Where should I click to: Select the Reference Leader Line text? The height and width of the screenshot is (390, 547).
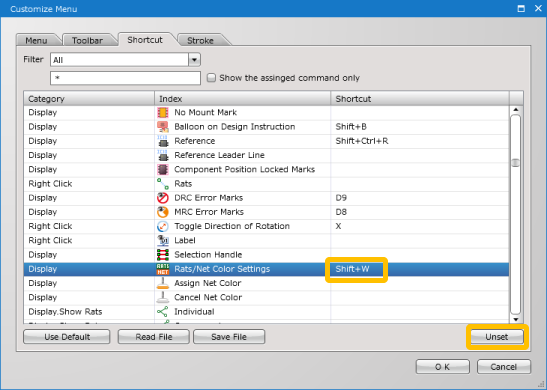[x=219, y=155]
